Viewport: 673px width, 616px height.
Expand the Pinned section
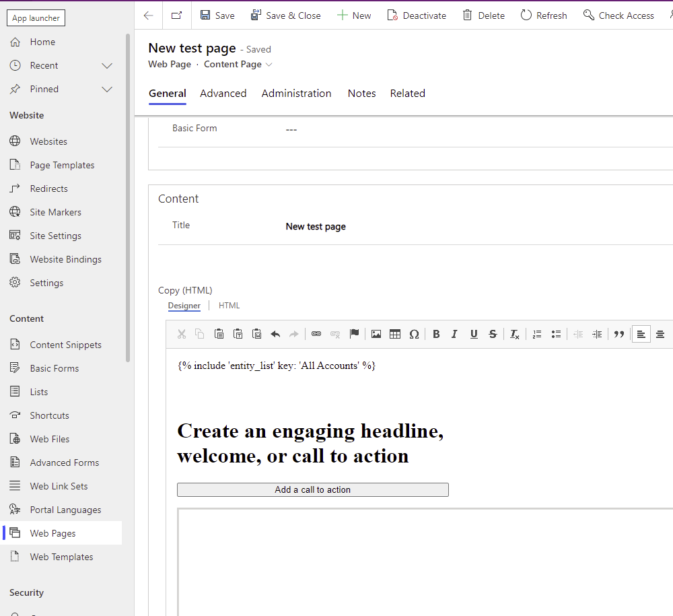[107, 90]
